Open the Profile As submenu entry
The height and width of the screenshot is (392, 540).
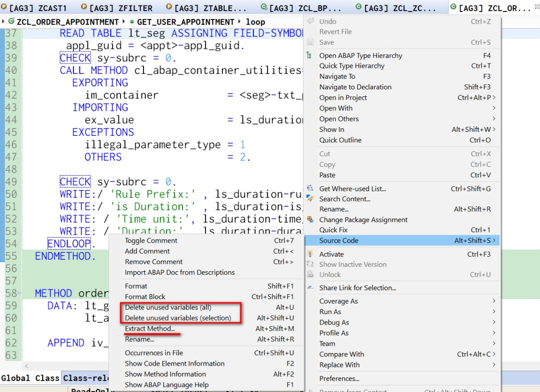(x=402, y=333)
